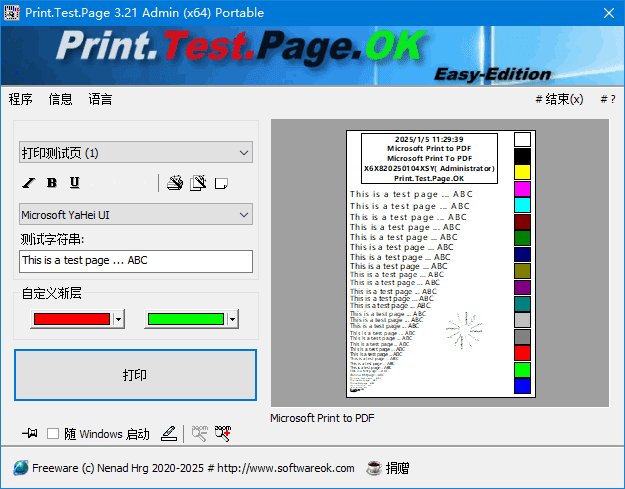Click the printer icon in the toolbar
Image resolution: width=625 pixels, height=489 pixels.
(x=175, y=183)
